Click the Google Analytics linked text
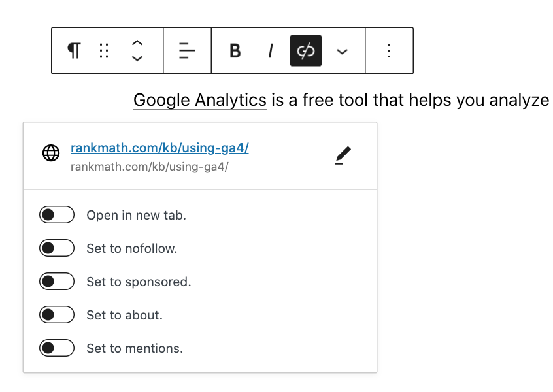This screenshot has width=553, height=392. coord(199,100)
